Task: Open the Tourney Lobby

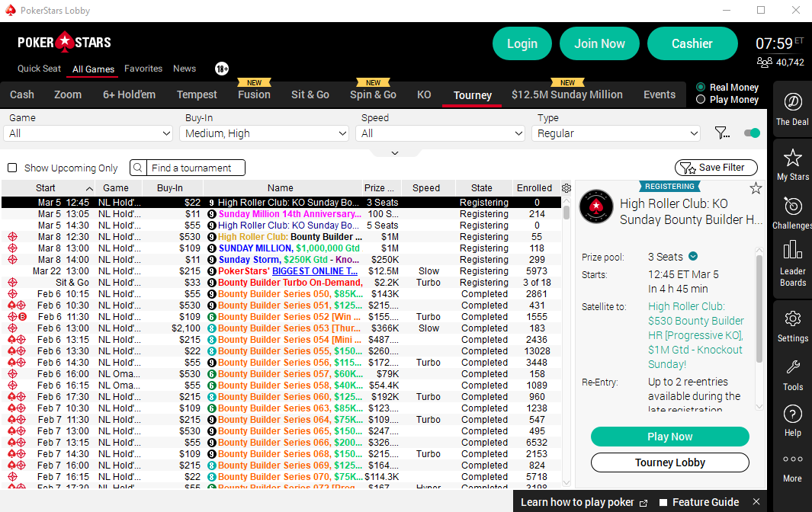Action: pos(669,462)
